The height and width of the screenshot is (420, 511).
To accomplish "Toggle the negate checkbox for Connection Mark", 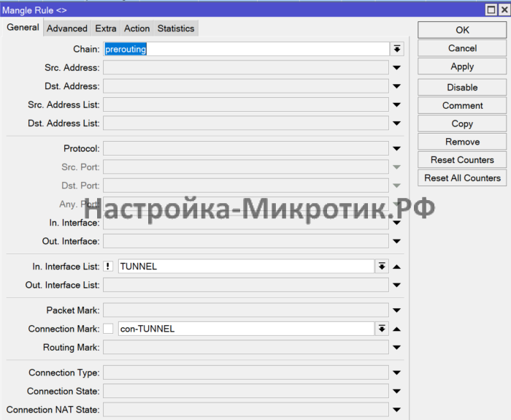I will (108, 329).
